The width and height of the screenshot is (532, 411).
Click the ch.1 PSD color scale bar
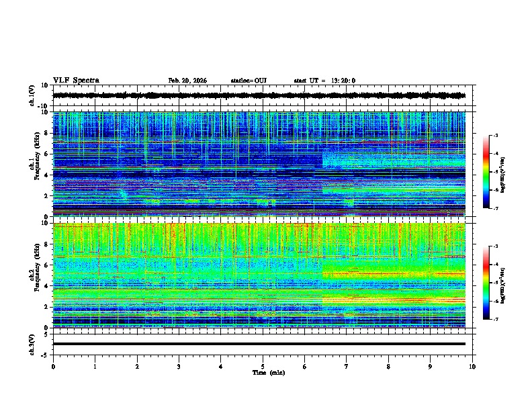[486, 172]
